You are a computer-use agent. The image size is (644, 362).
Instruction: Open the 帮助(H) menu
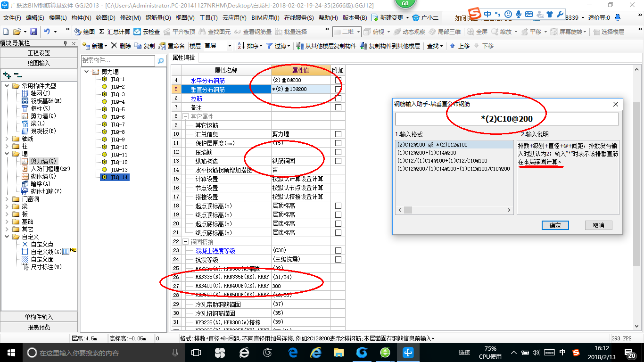point(328,18)
